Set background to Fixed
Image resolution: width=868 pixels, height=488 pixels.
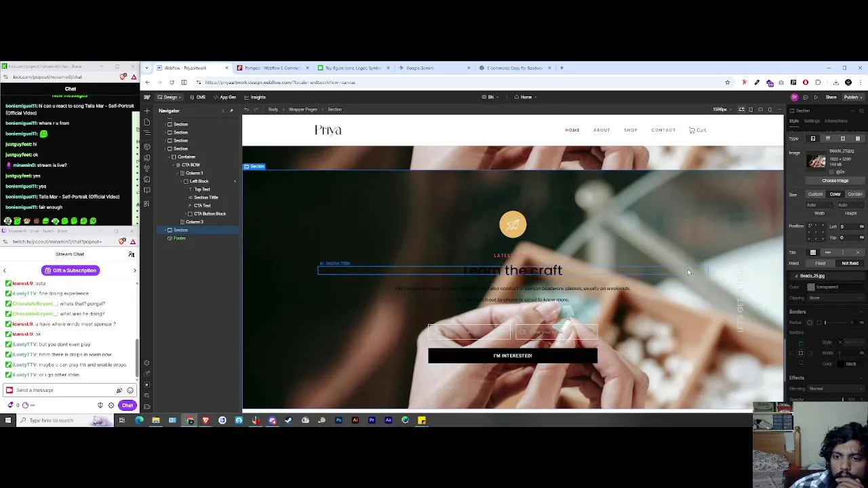pos(821,263)
